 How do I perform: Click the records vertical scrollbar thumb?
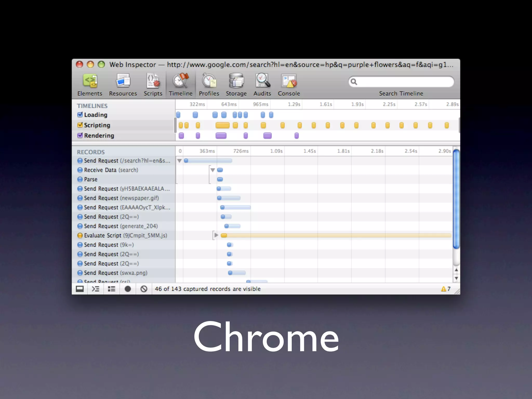point(456,199)
